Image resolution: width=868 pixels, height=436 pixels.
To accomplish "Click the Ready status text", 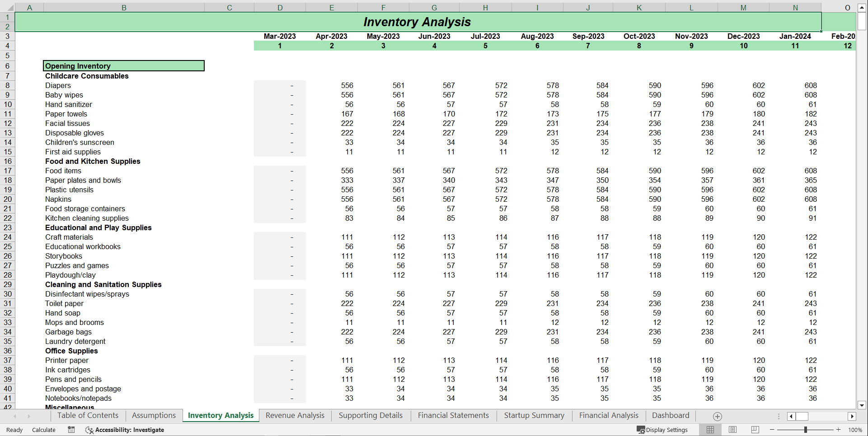I will pyautogui.click(x=14, y=430).
